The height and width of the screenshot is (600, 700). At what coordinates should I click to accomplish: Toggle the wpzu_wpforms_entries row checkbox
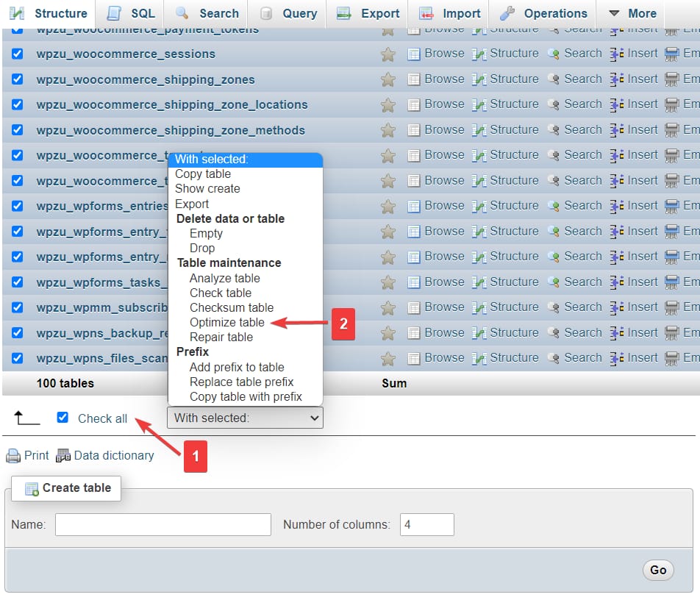tap(17, 206)
